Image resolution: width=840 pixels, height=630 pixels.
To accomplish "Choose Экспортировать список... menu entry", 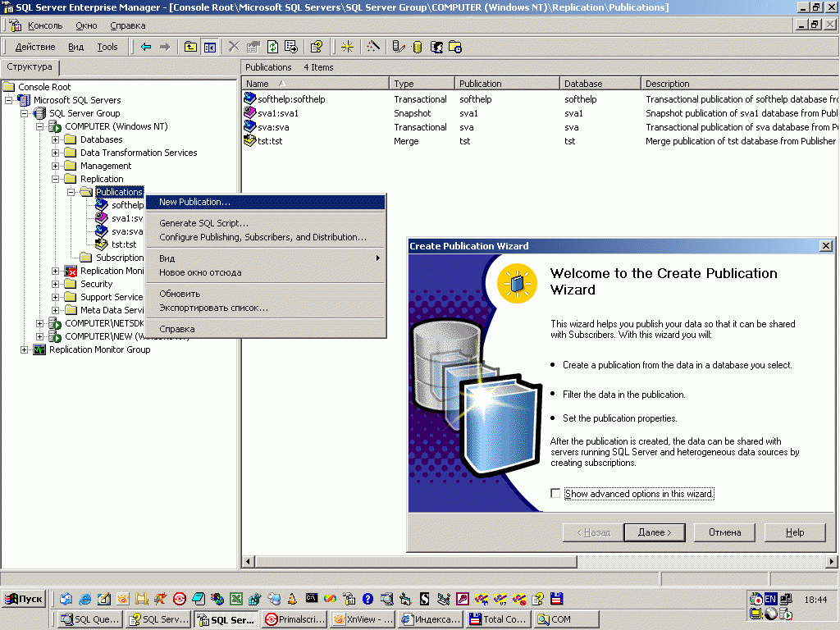I will 266,308.
